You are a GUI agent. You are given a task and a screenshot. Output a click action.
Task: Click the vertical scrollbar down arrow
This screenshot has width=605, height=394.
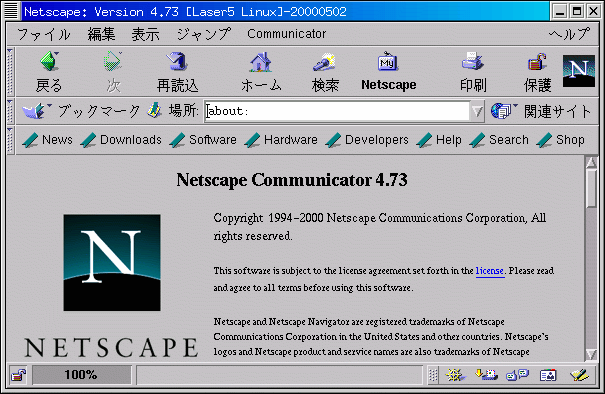pyautogui.click(x=591, y=354)
